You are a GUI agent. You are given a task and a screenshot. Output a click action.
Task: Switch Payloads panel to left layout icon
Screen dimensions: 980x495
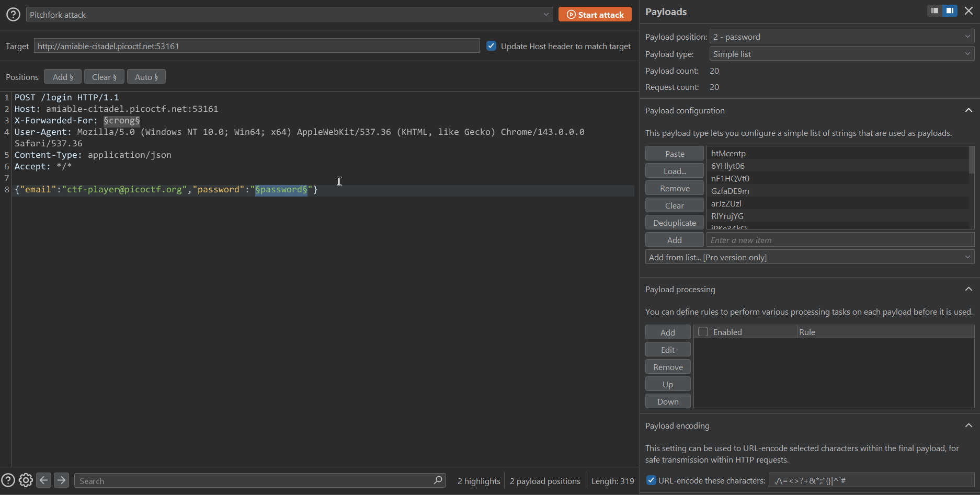(x=935, y=11)
